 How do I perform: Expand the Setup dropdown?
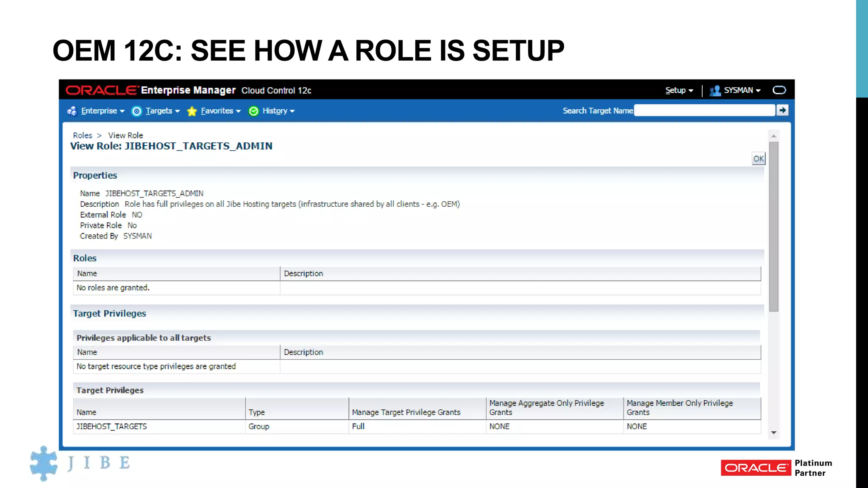tap(679, 90)
